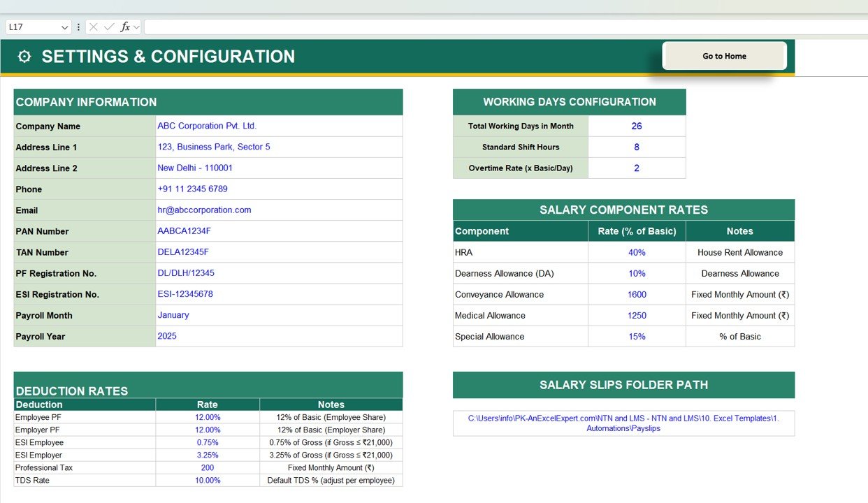The width and height of the screenshot is (868, 503).
Task: Click the Cancel (X) icon beside formula bar
Action: (94, 27)
